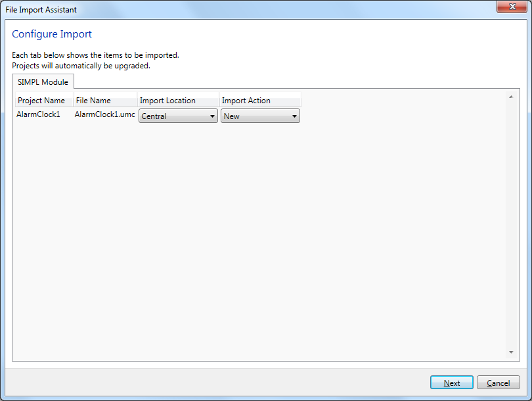Close the File Import Assistant window
This screenshot has width=532, height=401.
point(512,7)
